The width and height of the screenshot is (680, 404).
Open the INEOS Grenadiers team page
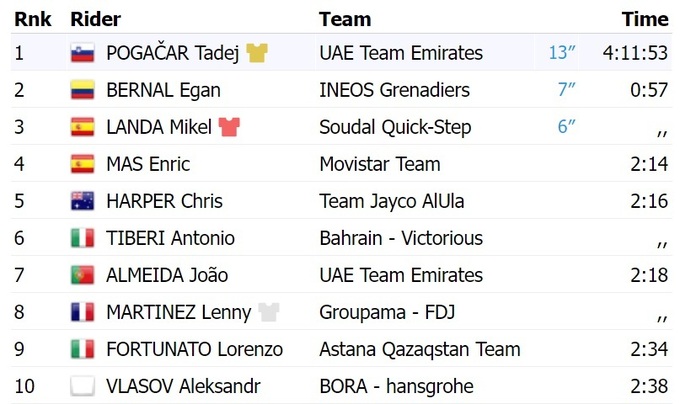click(394, 90)
